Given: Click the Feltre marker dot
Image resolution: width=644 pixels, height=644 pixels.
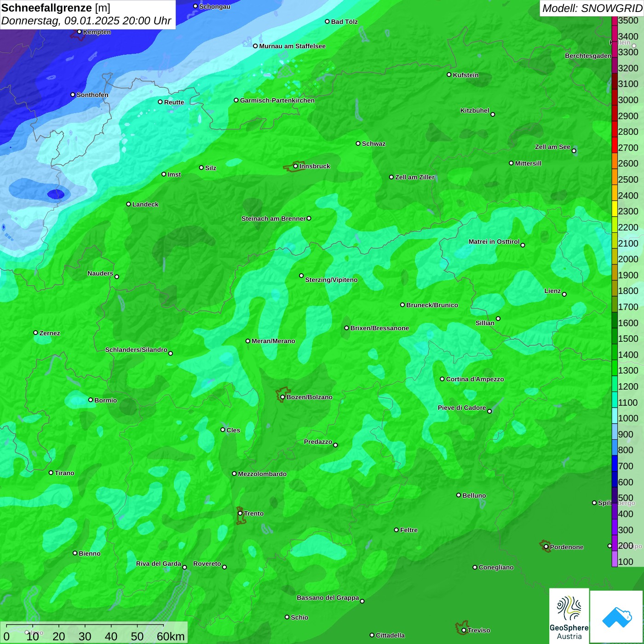Looking at the screenshot, I should click(x=397, y=530).
